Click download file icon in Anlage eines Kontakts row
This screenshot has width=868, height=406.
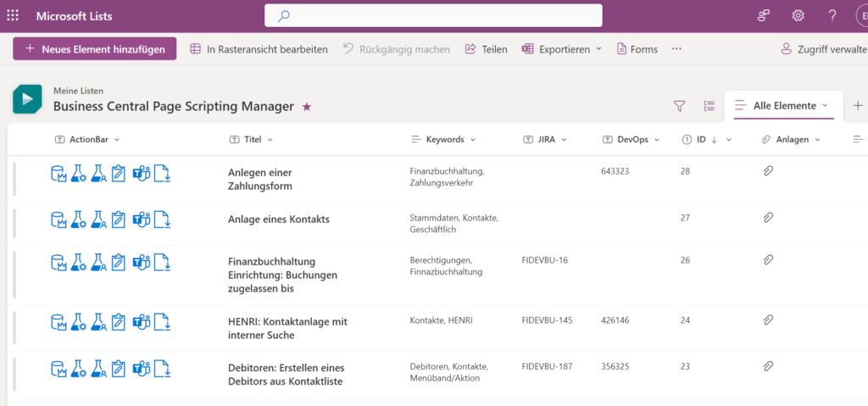click(x=162, y=220)
